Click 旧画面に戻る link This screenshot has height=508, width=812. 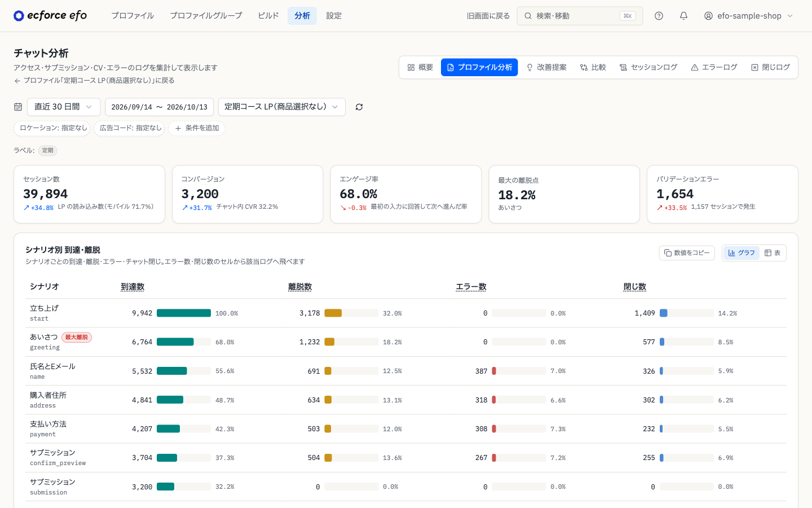tap(488, 16)
